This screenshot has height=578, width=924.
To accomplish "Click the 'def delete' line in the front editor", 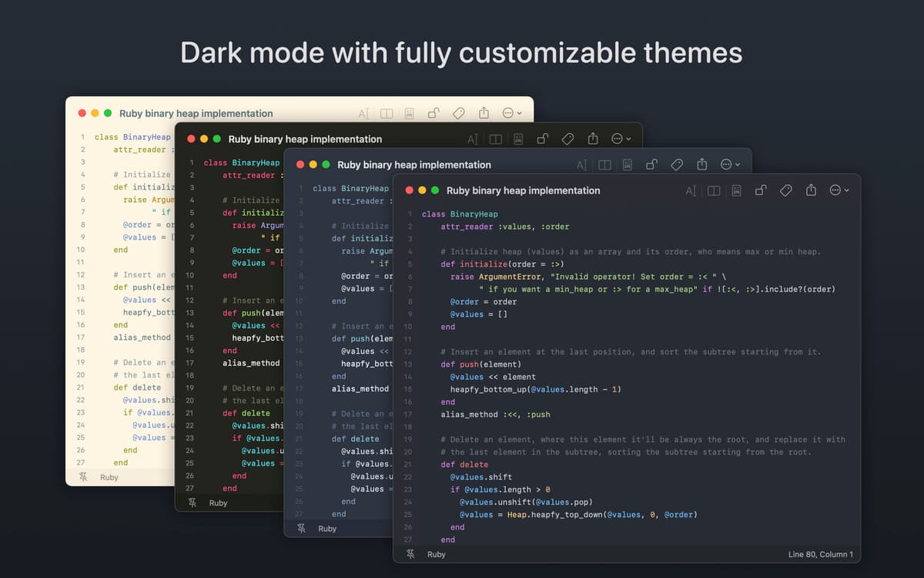I will [464, 465].
